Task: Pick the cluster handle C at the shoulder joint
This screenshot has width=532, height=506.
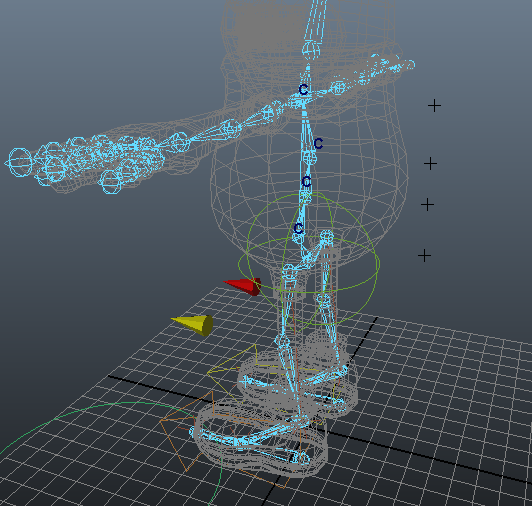Action: [x=303, y=90]
